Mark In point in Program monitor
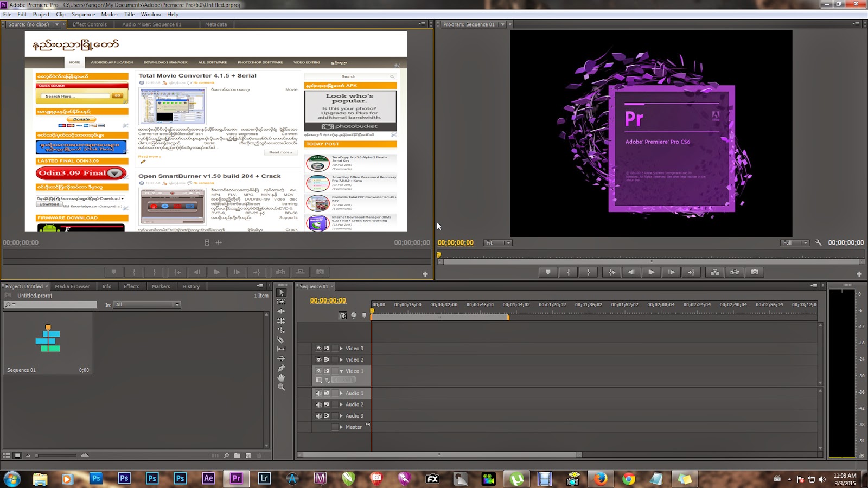868x488 pixels. pos(569,272)
